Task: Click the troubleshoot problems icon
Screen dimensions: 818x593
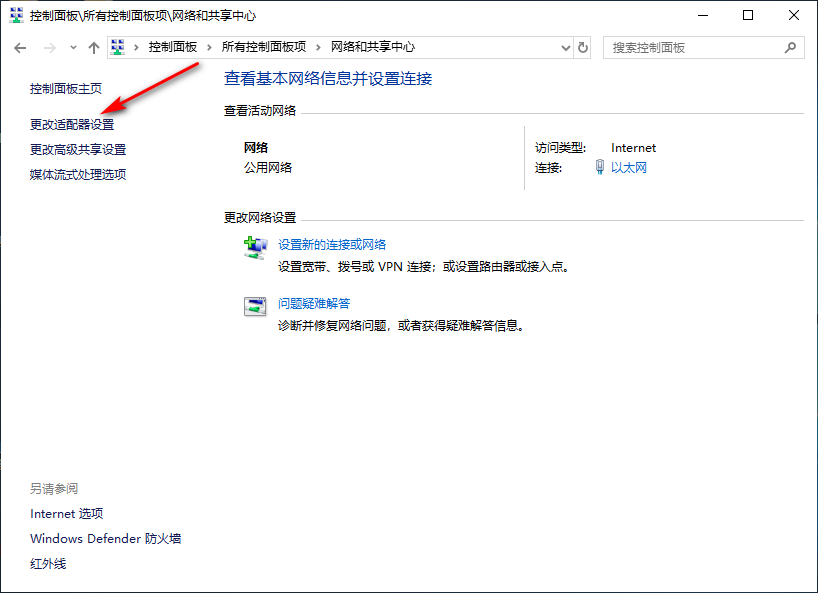Action: 255,307
